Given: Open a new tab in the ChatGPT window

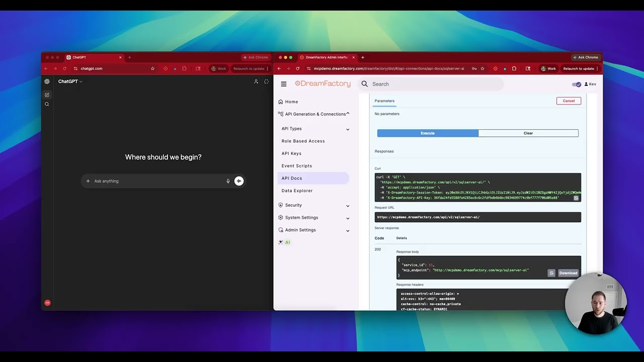Looking at the screenshot, I should click(x=129, y=57).
